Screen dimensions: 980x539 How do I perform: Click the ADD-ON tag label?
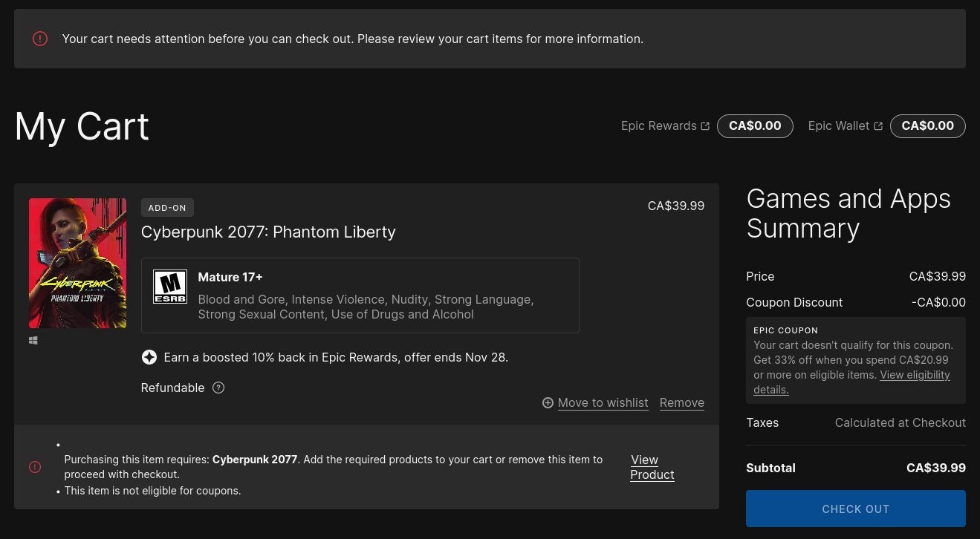point(167,208)
